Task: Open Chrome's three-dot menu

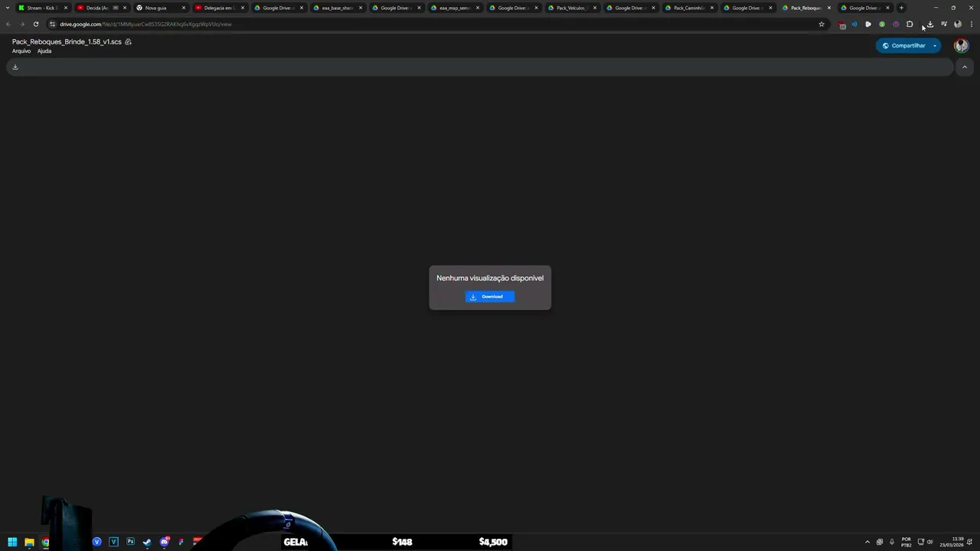Action: click(971, 24)
